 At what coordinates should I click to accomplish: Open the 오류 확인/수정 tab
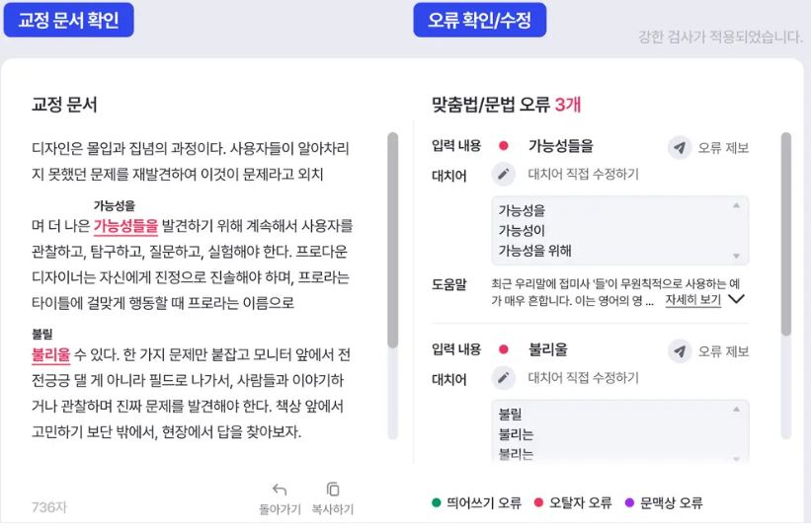tap(479, 20)
